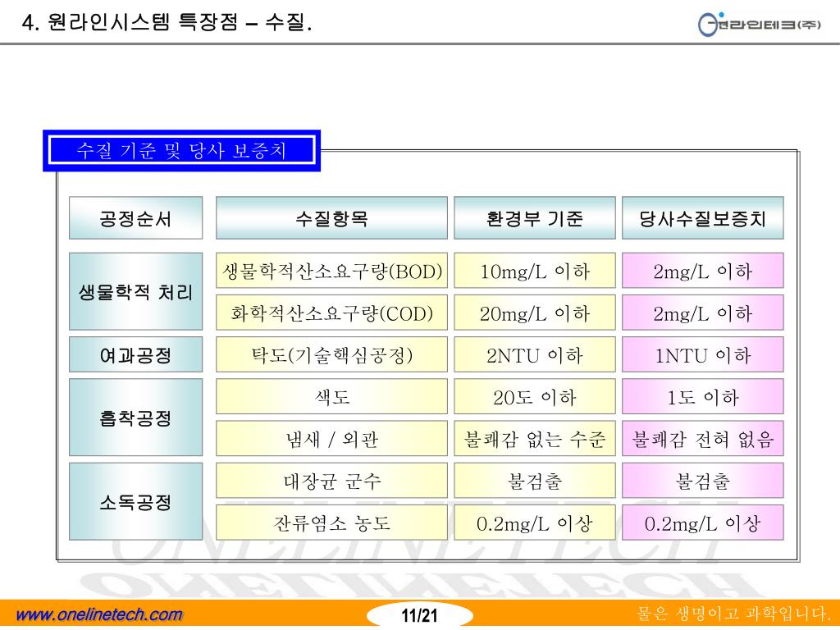
Task: Click the '불쾌감 없는 수준' cell
Action: pos(535,438)
